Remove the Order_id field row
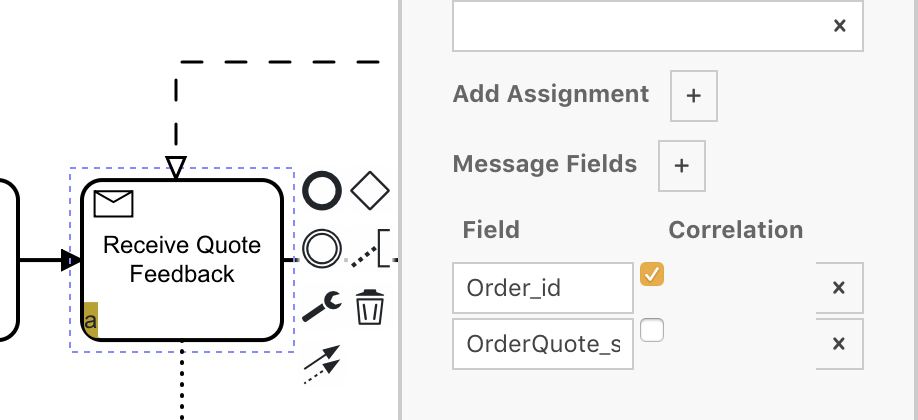Image resolution: width=918 pixels, height=420 pixels. click(x=839, y=288)
